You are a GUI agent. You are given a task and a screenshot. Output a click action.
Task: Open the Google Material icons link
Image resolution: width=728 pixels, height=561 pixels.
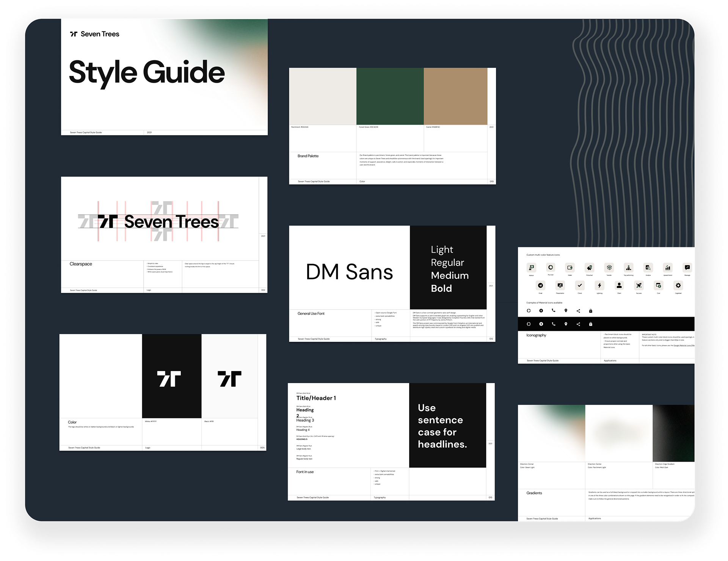click(x=684, y=346)
